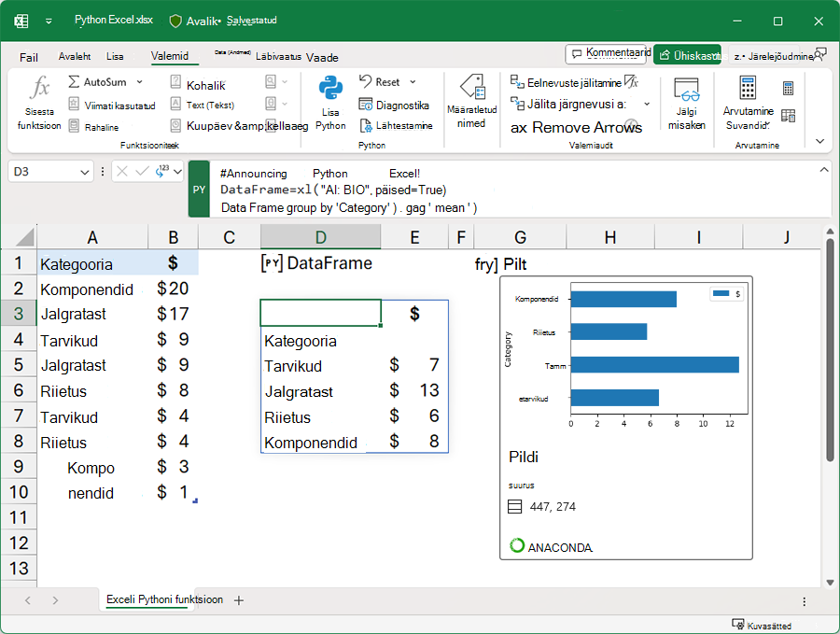
Task: Click the AutoSum sigma button
Action: (97, 82)
